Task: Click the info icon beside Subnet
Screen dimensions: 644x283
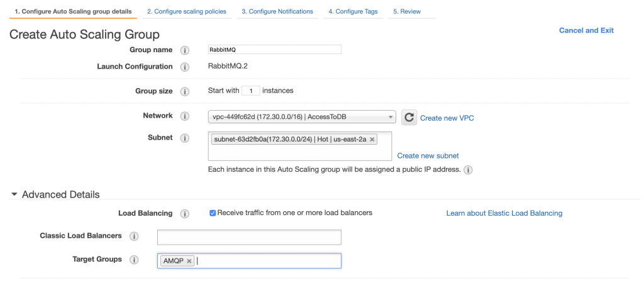Action: pyautogui.click(x=185, y=138)
